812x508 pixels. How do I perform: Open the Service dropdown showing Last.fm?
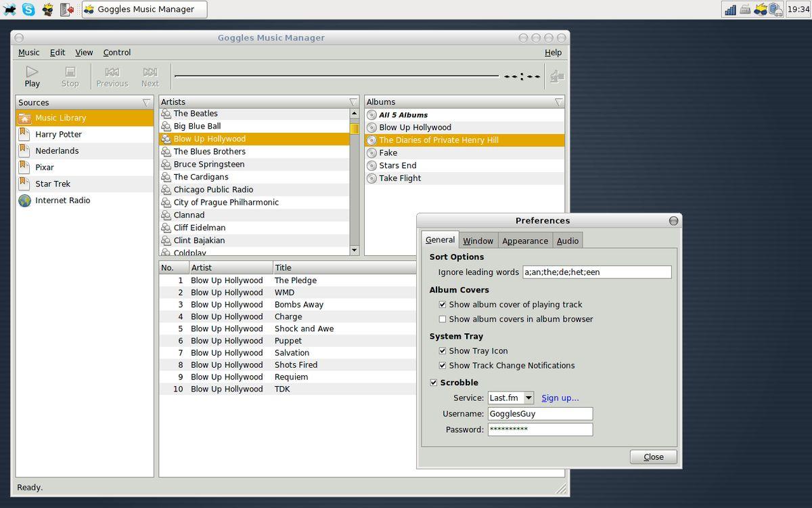coord(511,398)
